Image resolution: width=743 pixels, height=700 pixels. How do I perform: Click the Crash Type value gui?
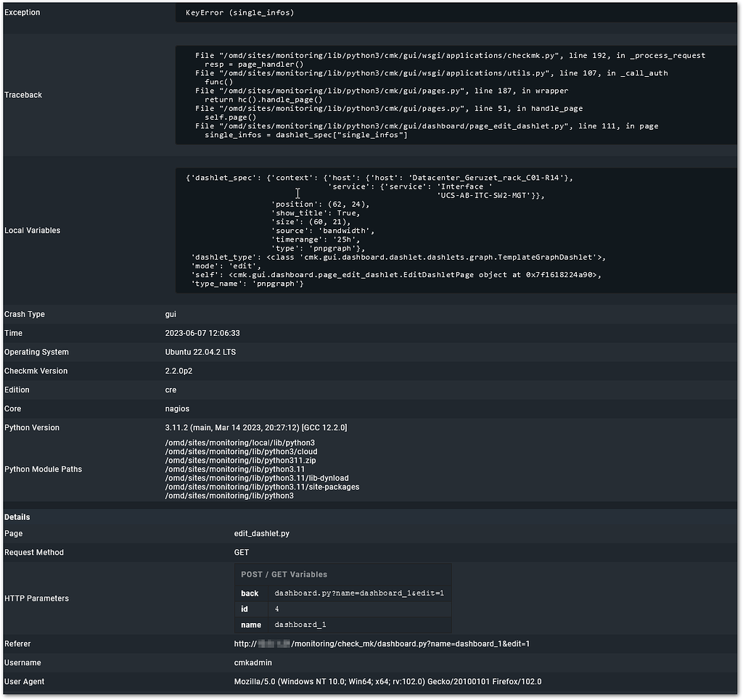point(171,315)
